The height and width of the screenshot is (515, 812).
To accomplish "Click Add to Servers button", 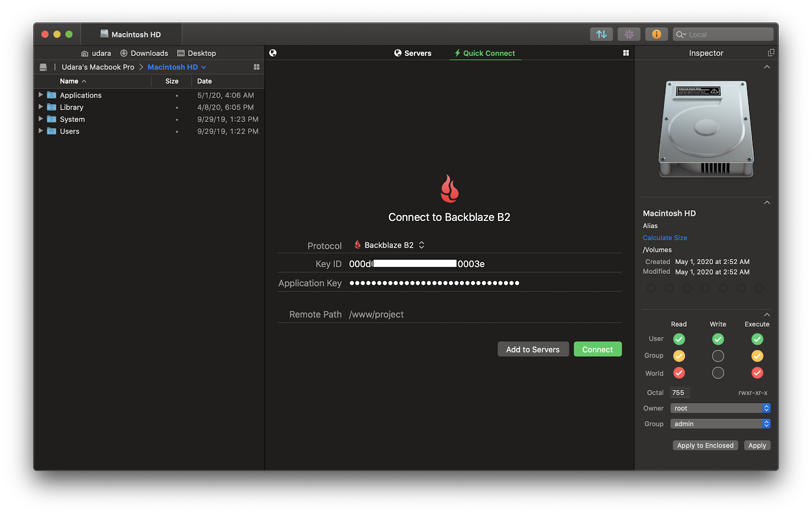I will point(533,349).
